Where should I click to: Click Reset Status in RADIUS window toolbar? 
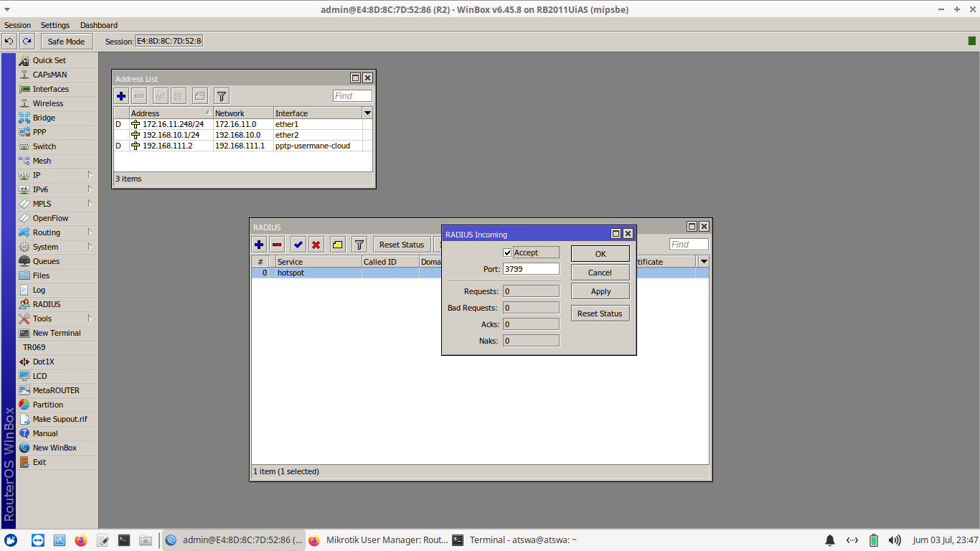[402, 245]
